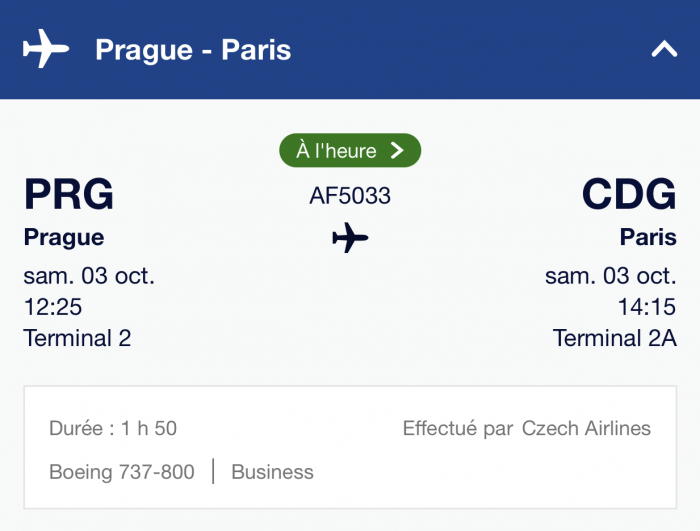Image resolution: width=700 pixels, height=531 pixels.
Task: Click the departure Terminal 2 label
Action: (x=77, y=338)
